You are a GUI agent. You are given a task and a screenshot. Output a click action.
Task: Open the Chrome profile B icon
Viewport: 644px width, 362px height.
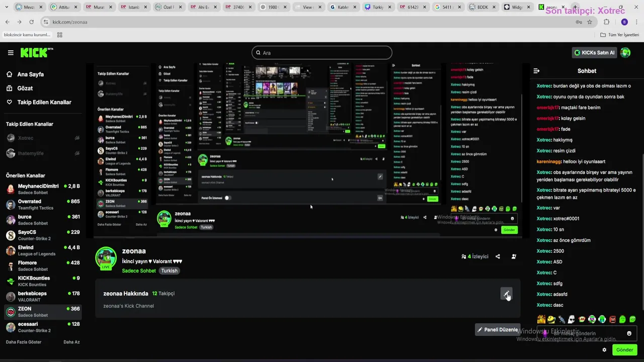pyautogui.click(x=624, y=22)
